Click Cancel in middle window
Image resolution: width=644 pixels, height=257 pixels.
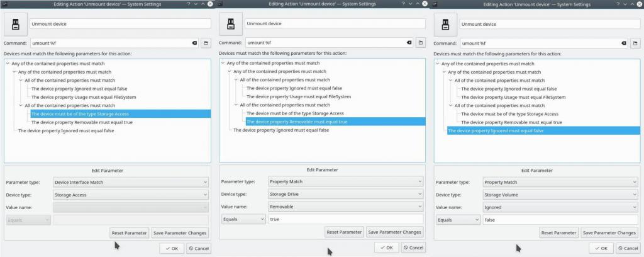(x=414, y=248)
